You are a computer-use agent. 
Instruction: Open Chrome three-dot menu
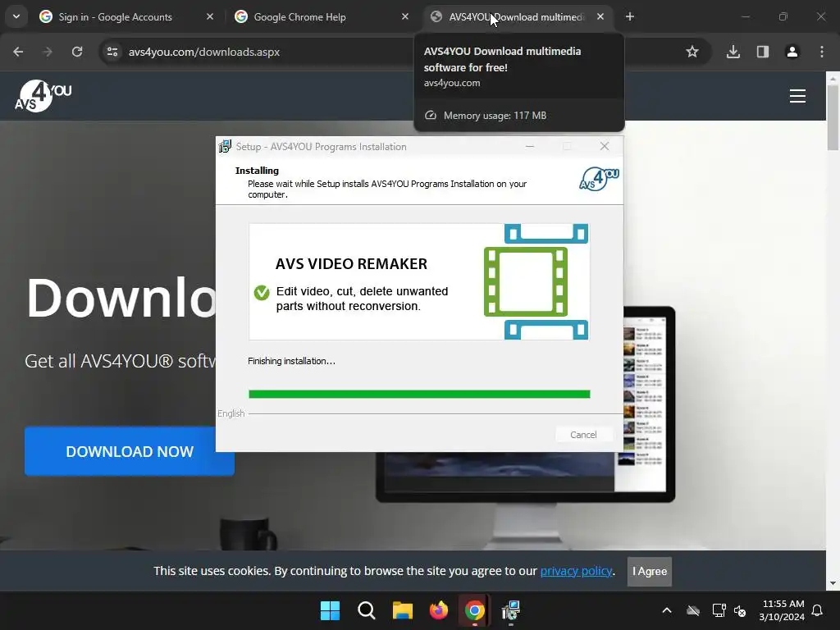tap(822, 52)
